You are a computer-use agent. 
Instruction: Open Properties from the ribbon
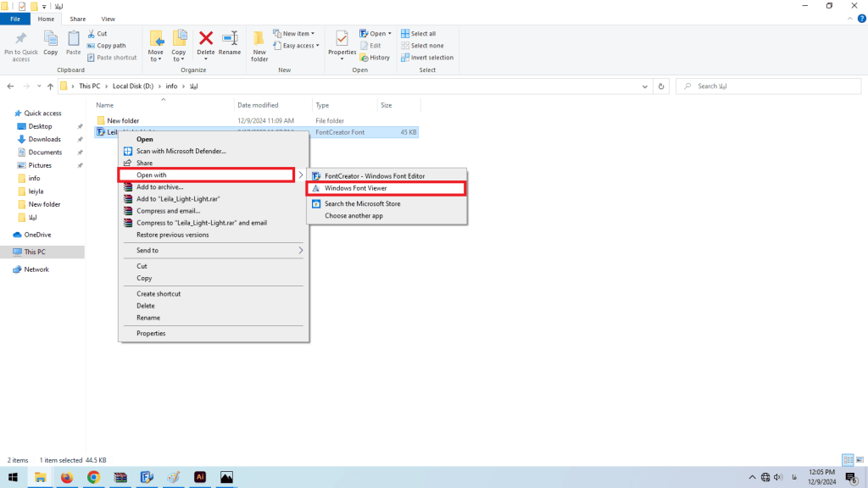point(342,42)
